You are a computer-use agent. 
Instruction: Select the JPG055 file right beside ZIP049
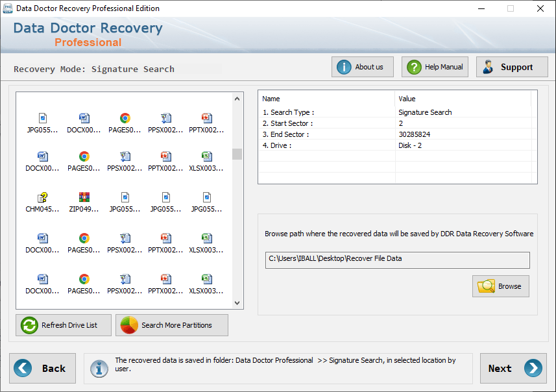click(x=125, y=202)
